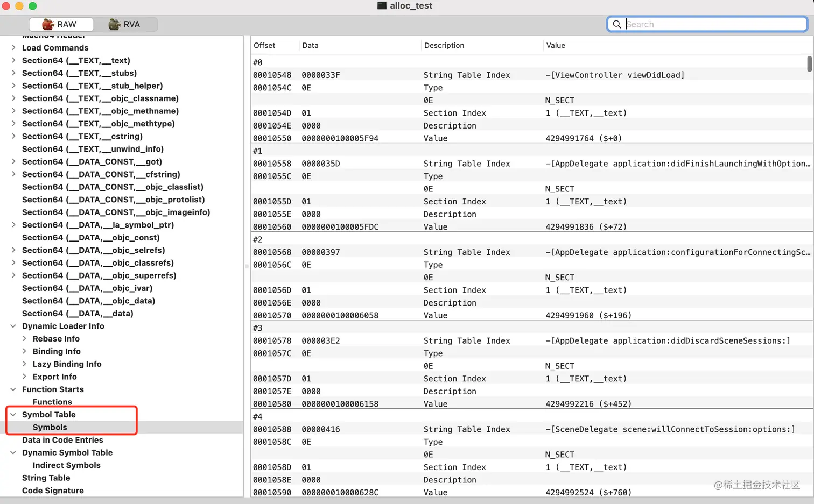Click the alloc_test title file icon
Image resolution: width=814 pixels, height=504 pixels.
click(x=382, y=6)
